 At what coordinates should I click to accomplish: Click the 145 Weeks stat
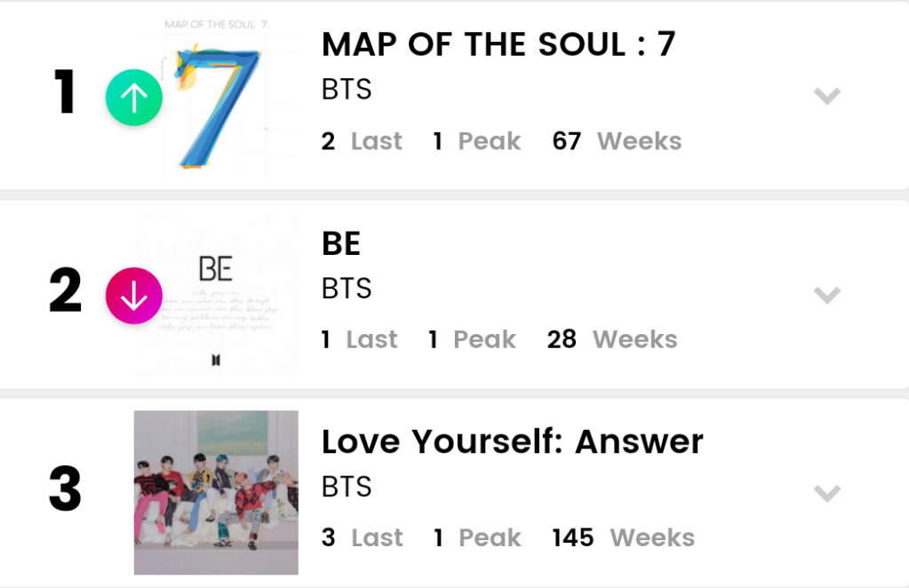coord(623,537)
